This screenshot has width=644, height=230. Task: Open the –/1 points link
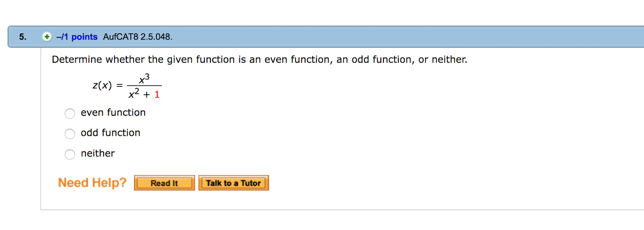[x=77, y=37]
